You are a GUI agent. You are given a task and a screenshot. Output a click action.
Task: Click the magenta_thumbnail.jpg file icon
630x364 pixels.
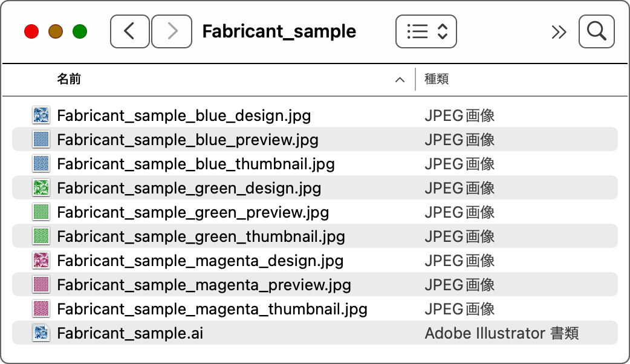pyautogui.click(x=41, y=308)
